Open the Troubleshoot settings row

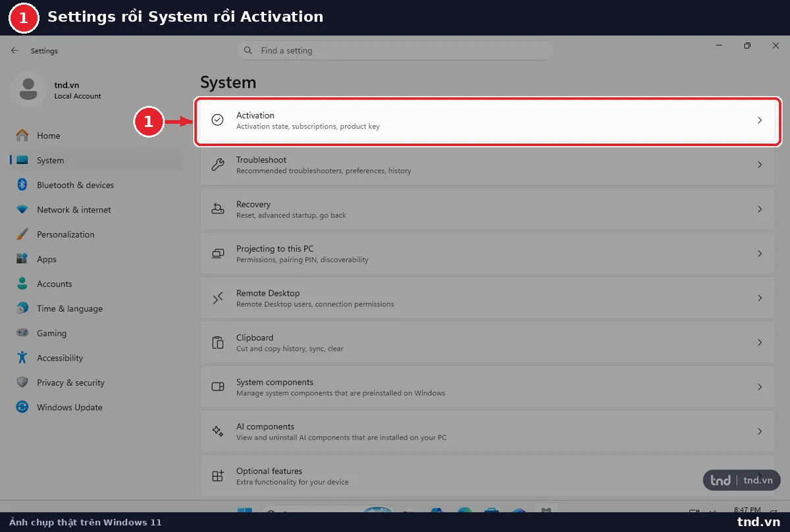(488, 165)
